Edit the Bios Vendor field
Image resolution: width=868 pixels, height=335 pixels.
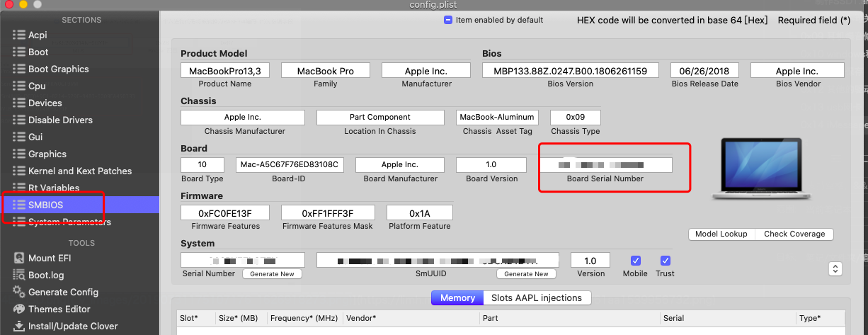tap(797, 71)
